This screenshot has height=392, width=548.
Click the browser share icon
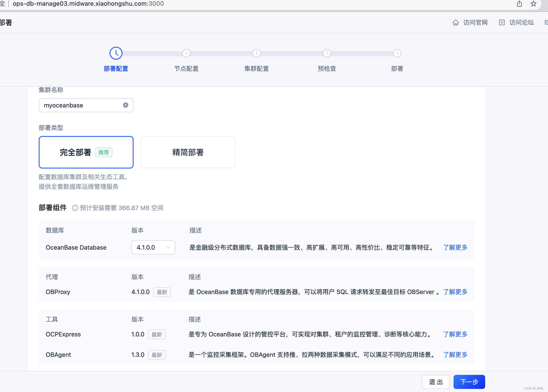(519, 4)
